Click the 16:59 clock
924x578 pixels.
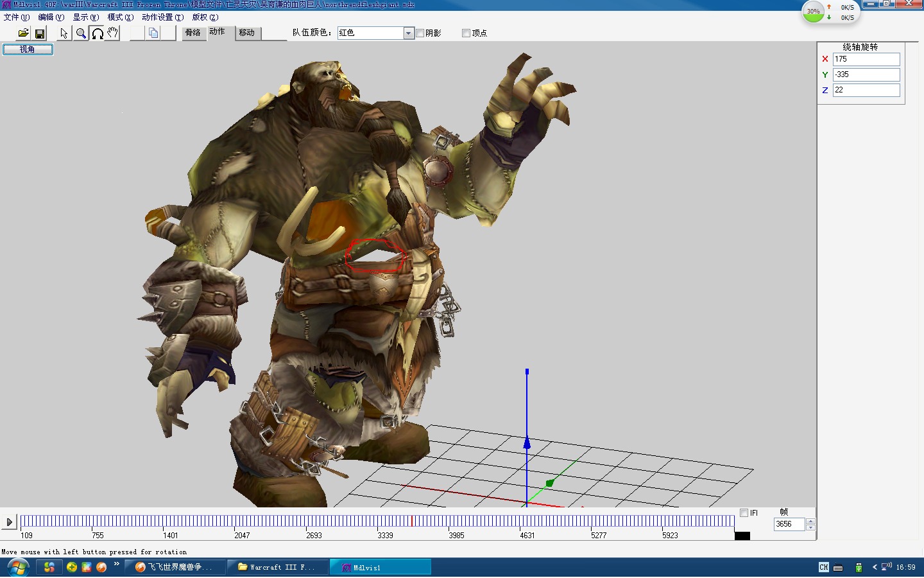point(906,567)
